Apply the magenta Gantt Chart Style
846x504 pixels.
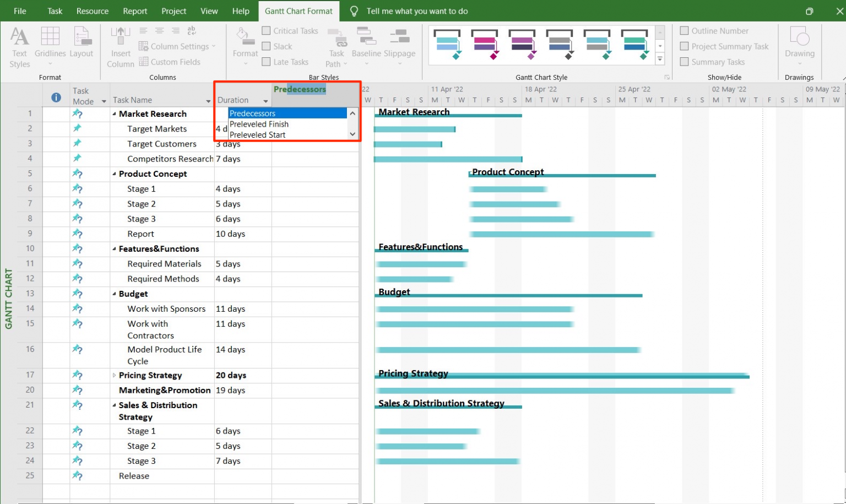click(x=485, y=45)
